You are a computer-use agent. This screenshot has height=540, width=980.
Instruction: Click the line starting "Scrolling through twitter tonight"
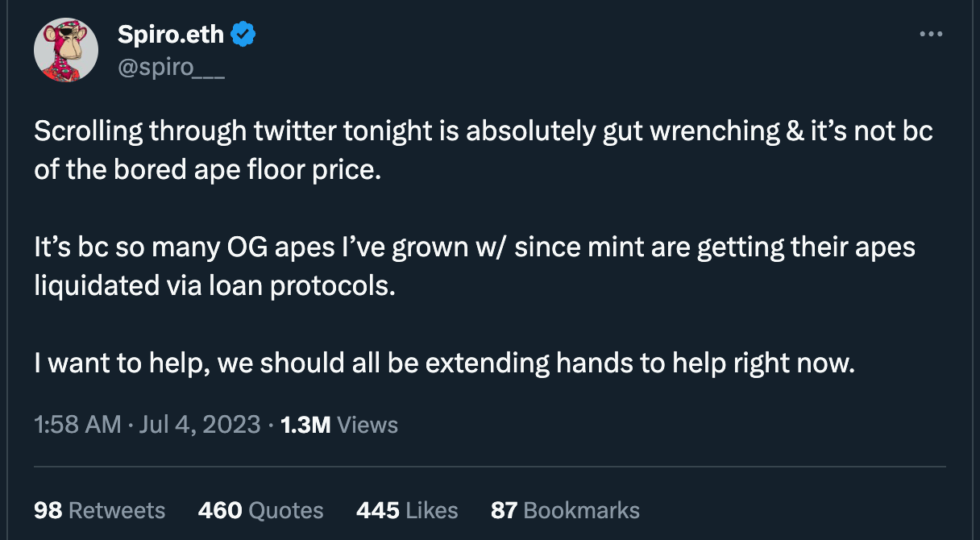coord(483,132)
